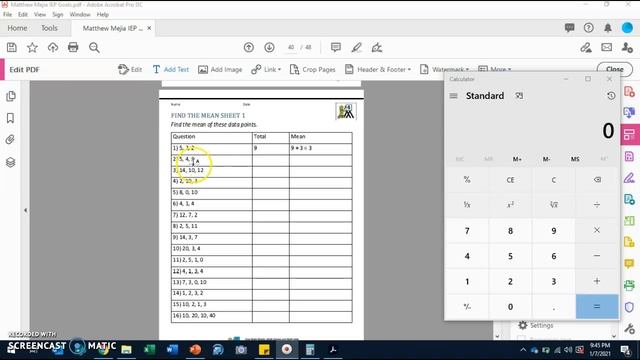The image size is (640, 360).
Task: Open the Calculator history icon
Action: click(x=611, y=96)
